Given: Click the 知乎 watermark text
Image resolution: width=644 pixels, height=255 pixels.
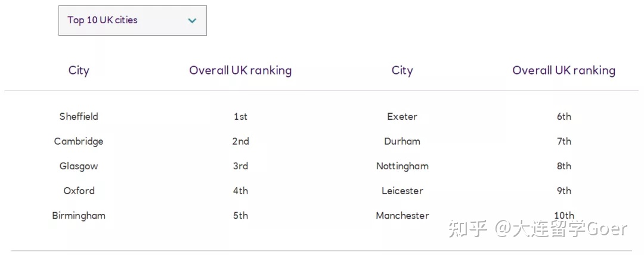Looking at the screenshot, I should coord(468,229).
